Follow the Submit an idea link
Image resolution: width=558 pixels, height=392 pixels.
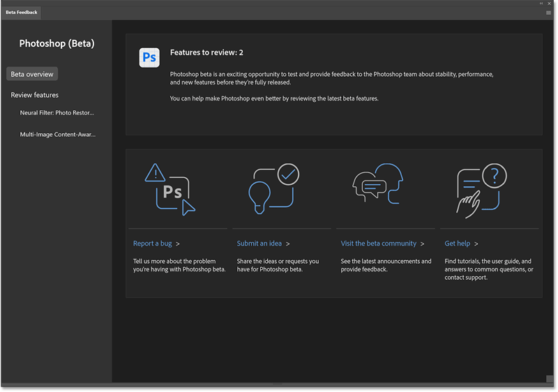point(259,244)
